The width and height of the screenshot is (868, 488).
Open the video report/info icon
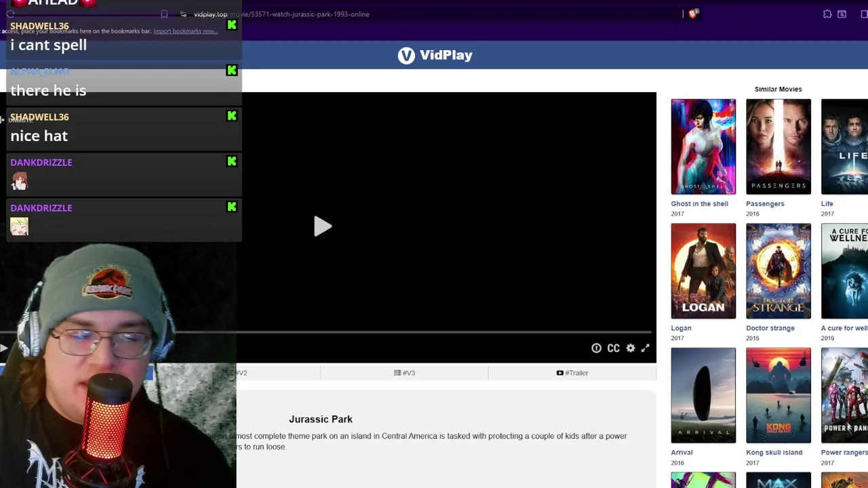click(596, 348)
